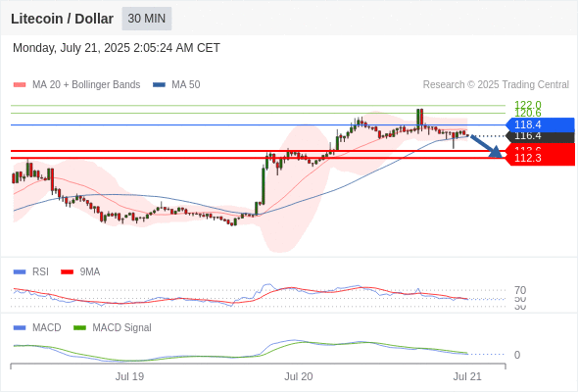Click the green MACD Signal legend icon
This screenshot has width=578, height=392.
click(x=79, y=328)
